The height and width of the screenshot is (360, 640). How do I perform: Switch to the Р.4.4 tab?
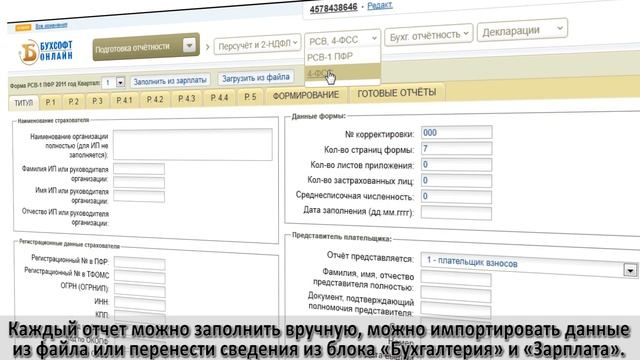(x=219, y=98)
